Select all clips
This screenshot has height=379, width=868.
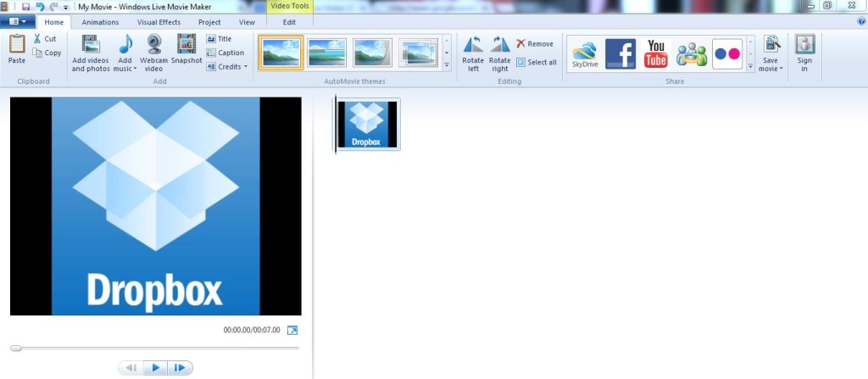click(x=537, y=62)
